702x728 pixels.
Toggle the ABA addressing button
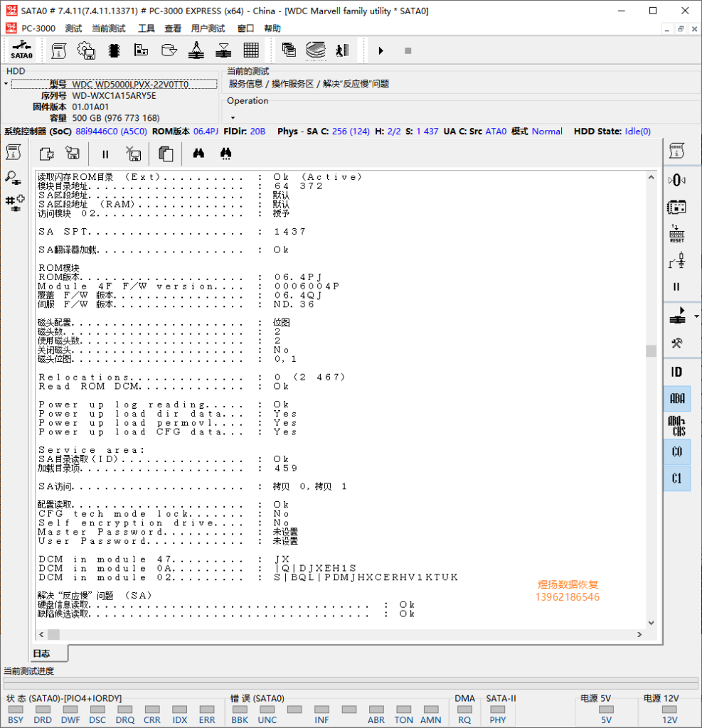tap(677, 398)
